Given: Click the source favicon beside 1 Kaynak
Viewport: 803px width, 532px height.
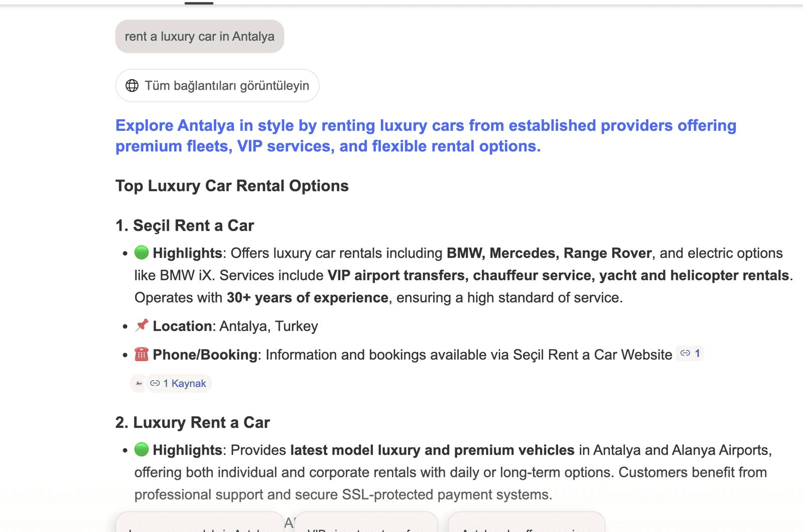Looking at the screenshot, I should coord(139,384).
